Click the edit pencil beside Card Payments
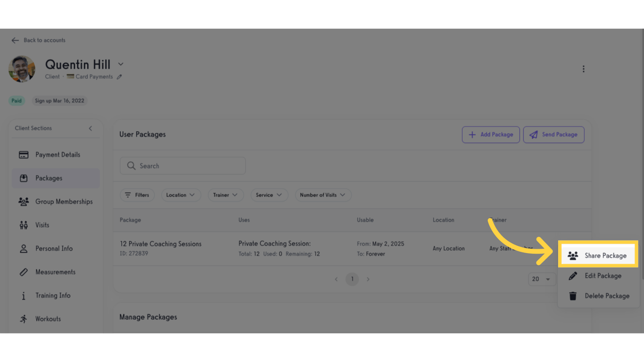Image resolution: width=644 pixels, height=362 pixels. point(119,76)
